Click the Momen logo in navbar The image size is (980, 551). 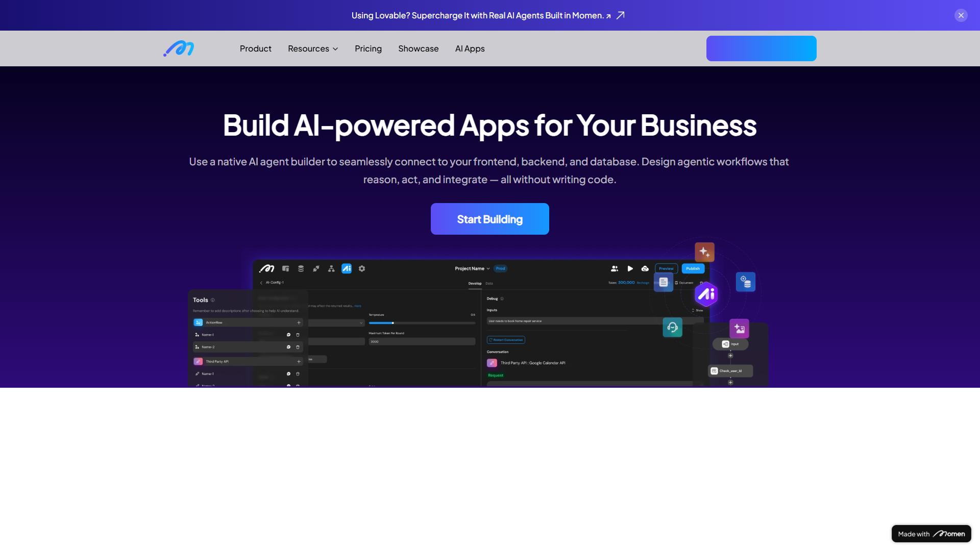(x=179, y=48)
